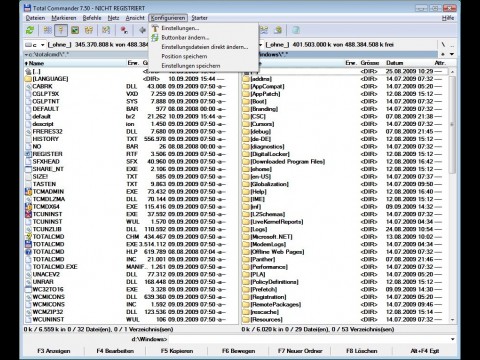Choose Buttonbar ändern... menu entry
The width and height of the screenshot is (480, 360).
tap(204, 38)
